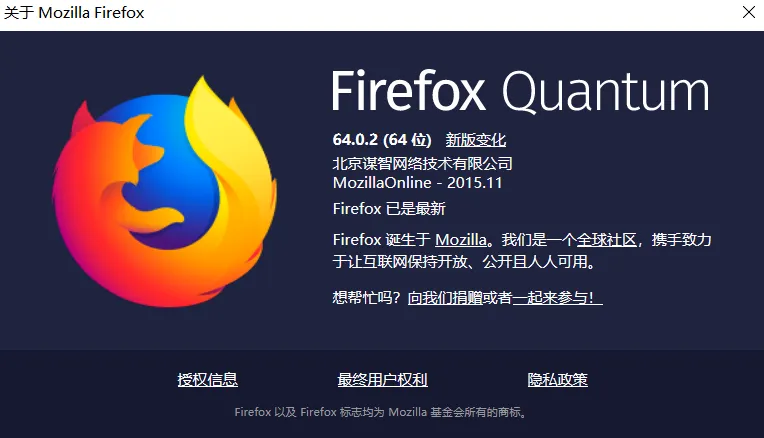This screenshot has height=438, width=764.
Task: Follow the Mozilla hyperlink in description
Action: (x=461, y=240)
